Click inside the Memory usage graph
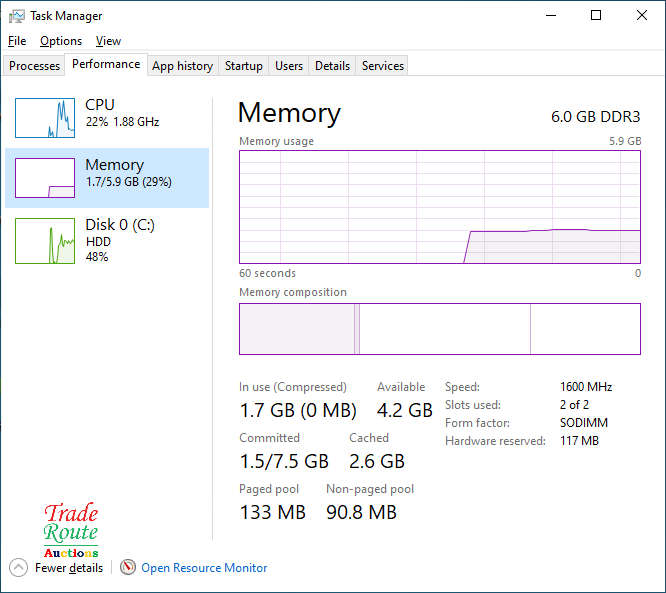This screenshot has width=666, height=593. click(440, 207)
